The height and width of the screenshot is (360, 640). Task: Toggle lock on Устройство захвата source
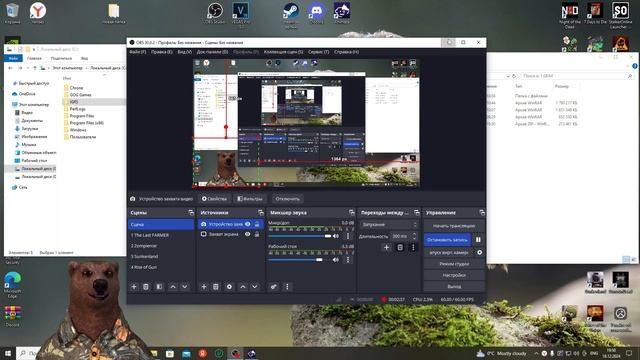tap(257, 224)
